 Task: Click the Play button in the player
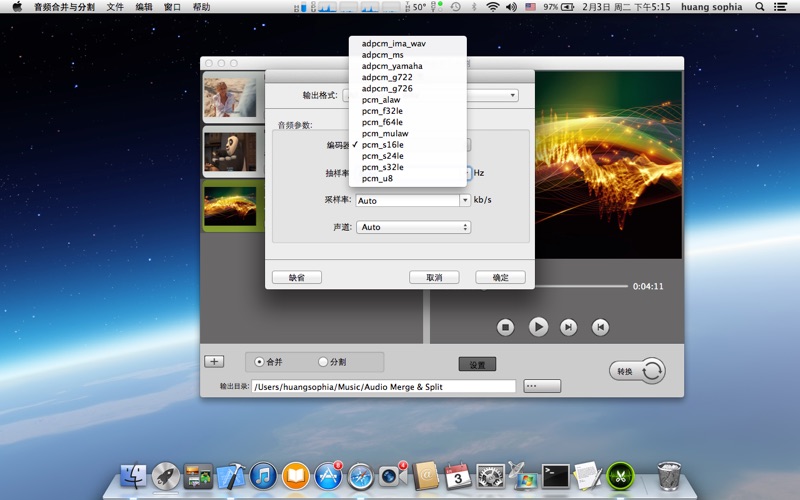coord(538,327)
